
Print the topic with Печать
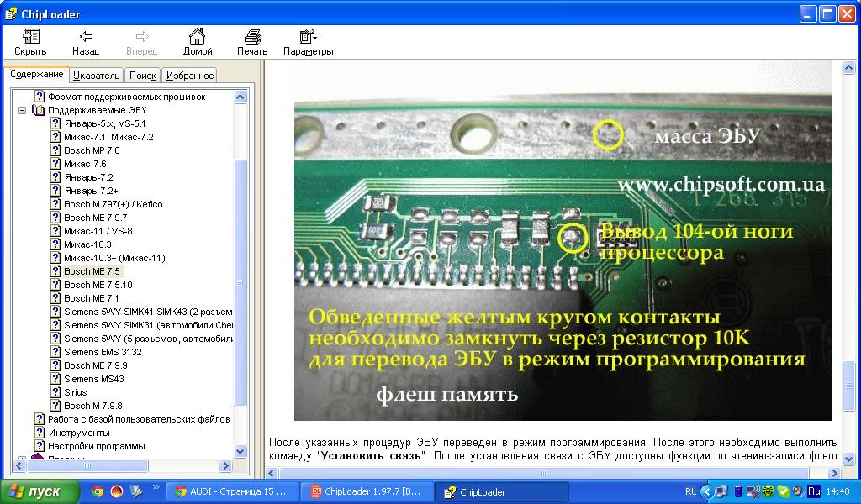(x=252, y=42)
